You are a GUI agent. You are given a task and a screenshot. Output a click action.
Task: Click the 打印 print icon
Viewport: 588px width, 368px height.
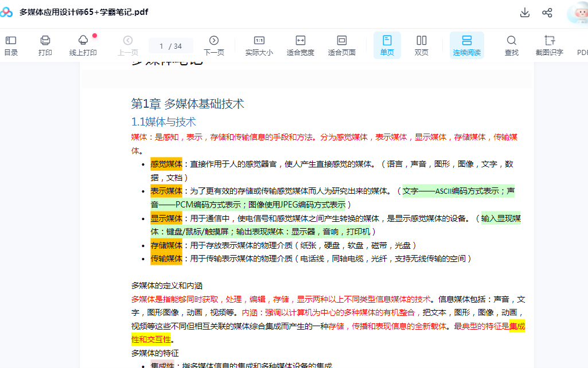[x=45, y=45]
